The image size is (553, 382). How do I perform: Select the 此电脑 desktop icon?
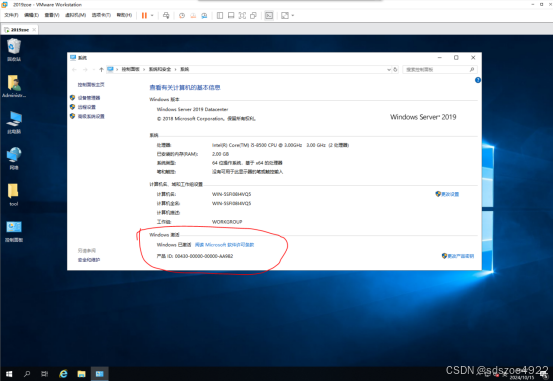coord(14,122)
